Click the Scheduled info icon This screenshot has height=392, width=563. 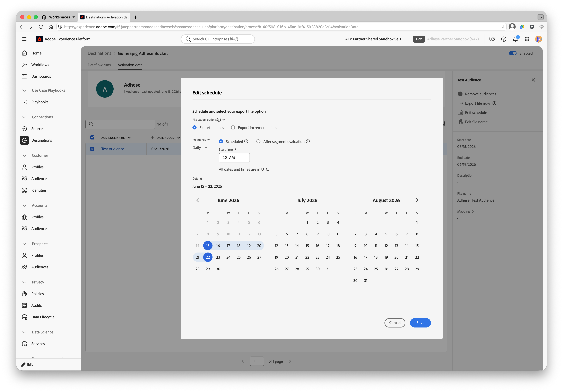click(246, 141)
